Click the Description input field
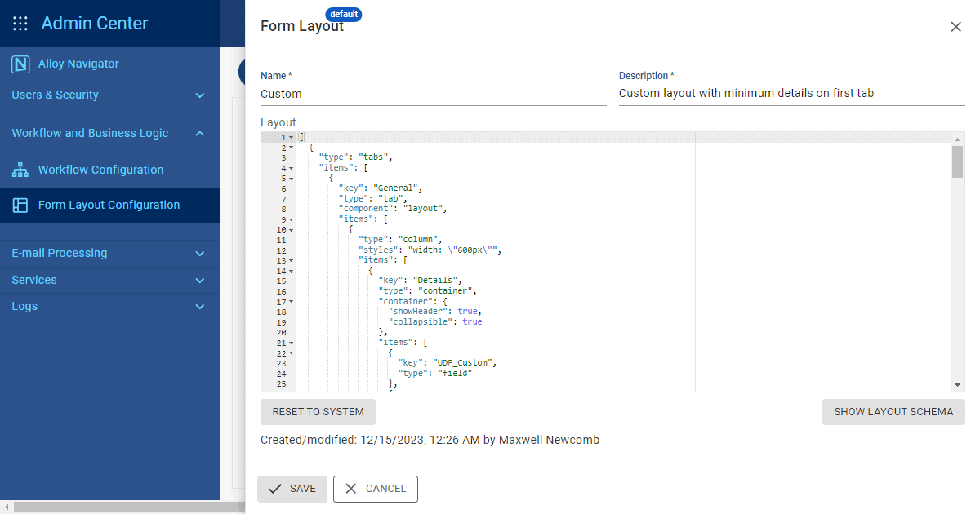The width and height of the screenshot is (980, 514). (x=792, y=94)
